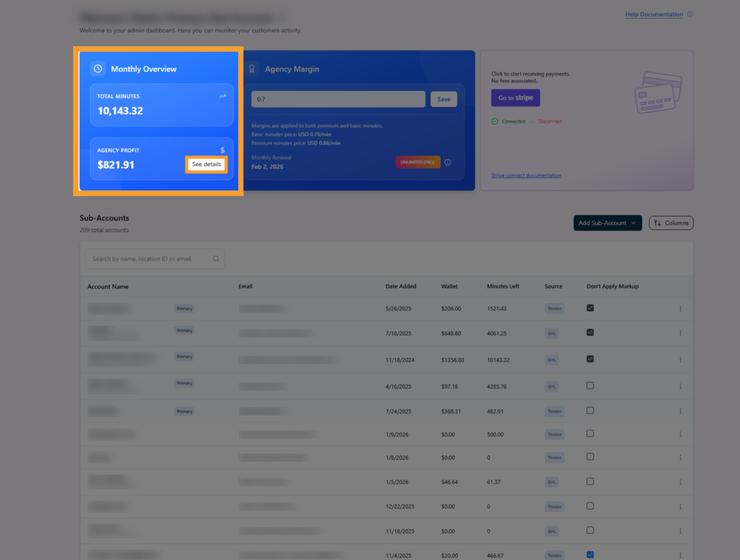Click the $1356.00 wallet value
This screenshot has height=560, width=740.
coord(453,360)
